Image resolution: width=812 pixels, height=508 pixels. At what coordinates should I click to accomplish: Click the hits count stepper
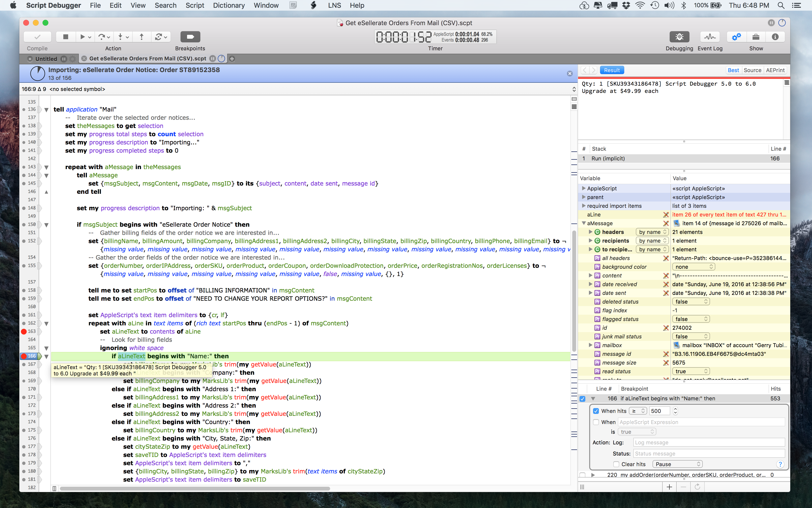(675, 411)
